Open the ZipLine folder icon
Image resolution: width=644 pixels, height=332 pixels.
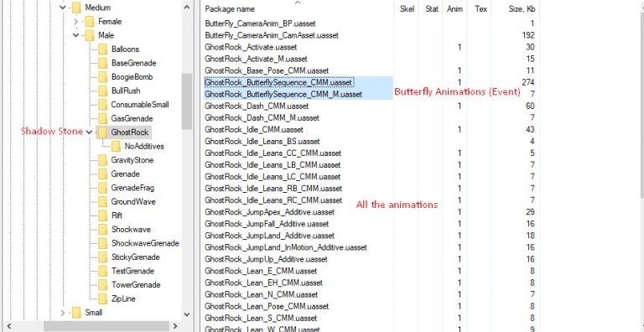point(102,298)
